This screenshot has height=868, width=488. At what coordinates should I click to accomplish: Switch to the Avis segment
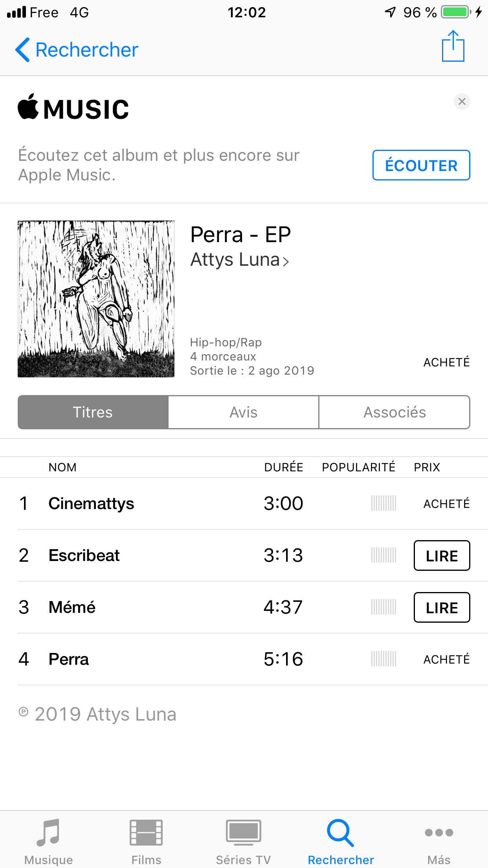pyautogui.click(x=244, y=412)
